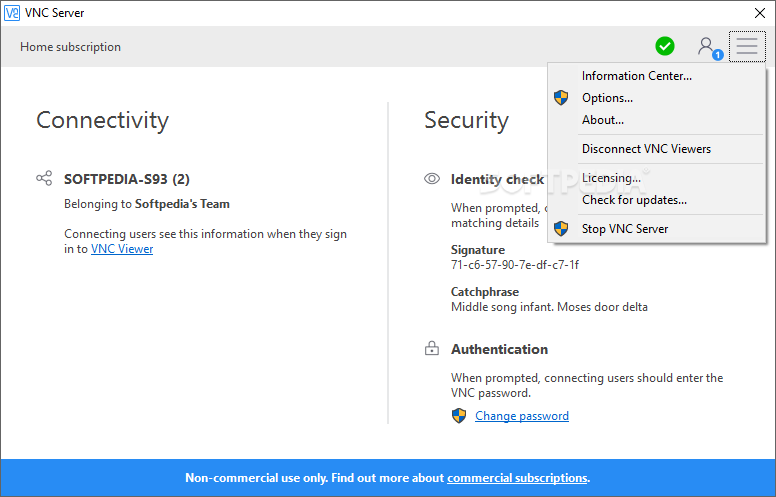
Task: Click the signature value 71-c6-57-90-7e-df-c7-1f
Action: click(515, 265)
